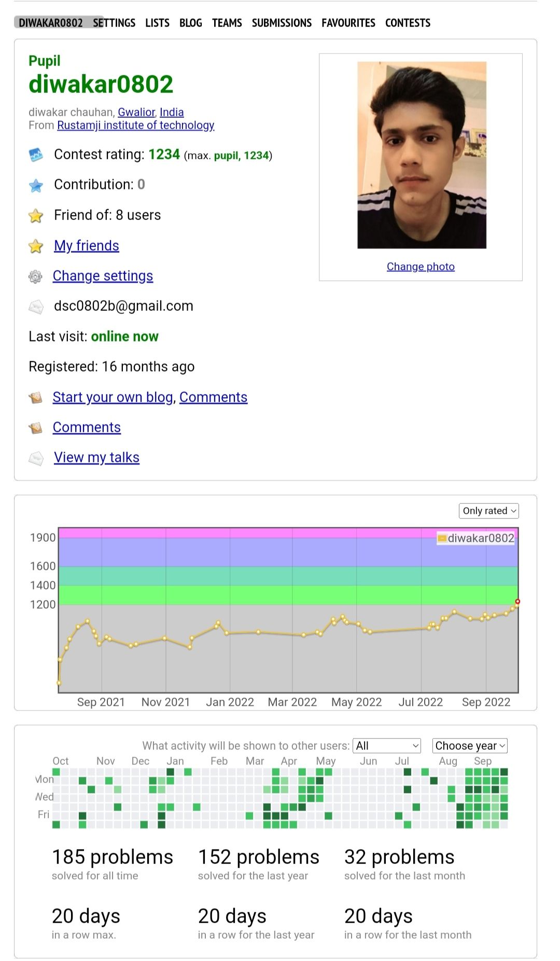Open the SUBMISSIONS tab
The height and width of the screenshot is (961, 560).
point(282,23)
